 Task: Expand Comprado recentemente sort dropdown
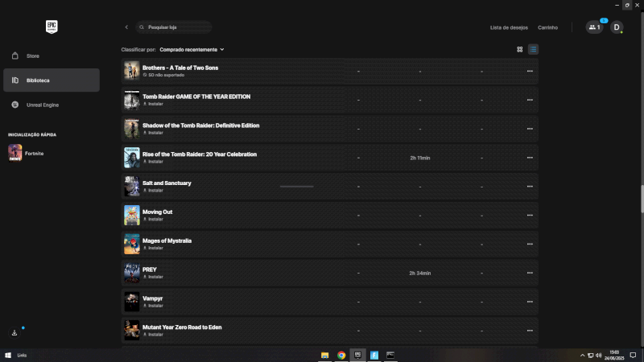click(x=192, y=49)
